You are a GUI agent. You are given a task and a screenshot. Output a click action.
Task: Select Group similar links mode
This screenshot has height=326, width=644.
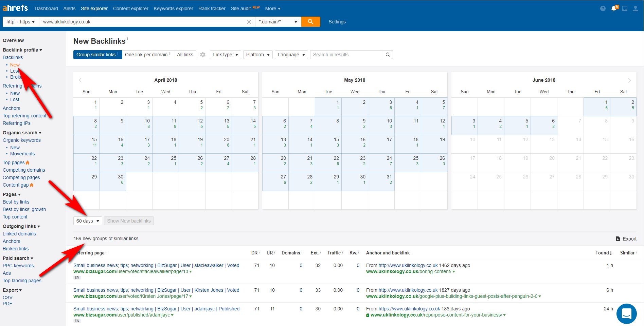click(97, 55)
